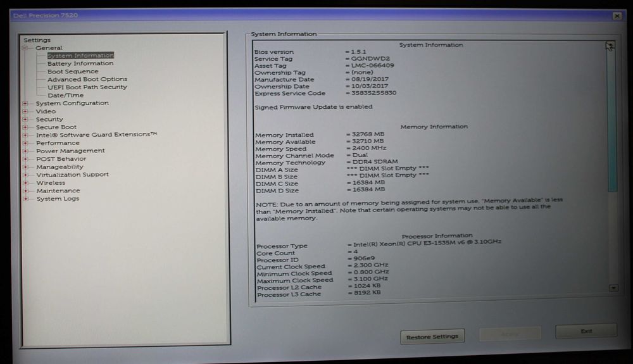Expand the System Logs node
The width and height of the screenshot is (633, 364).
(x=25, y=199)
